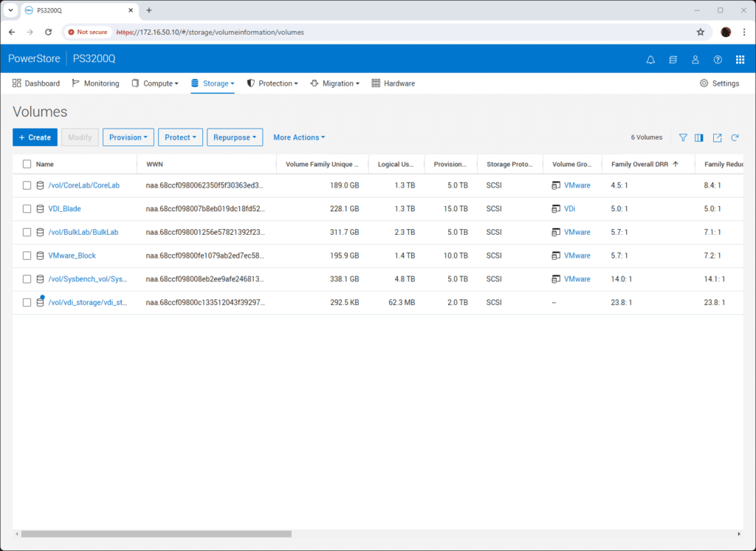Select the PS3200Q browser tab
Image resolution: width=756 pixels, height=551 pixels.
coord(80,10)
